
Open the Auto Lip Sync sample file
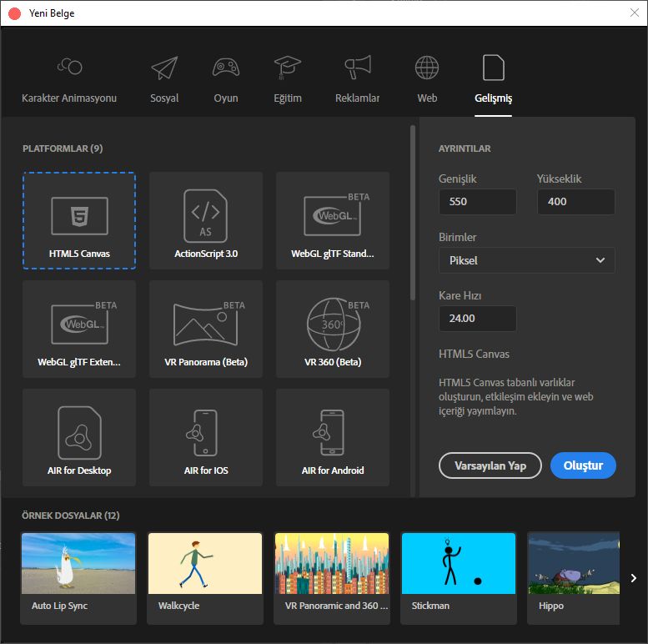78,578
